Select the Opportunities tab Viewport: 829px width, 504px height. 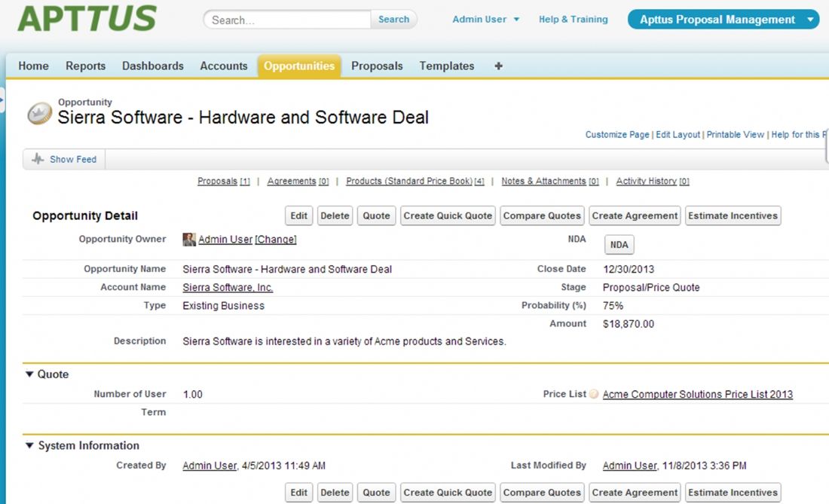299,66
